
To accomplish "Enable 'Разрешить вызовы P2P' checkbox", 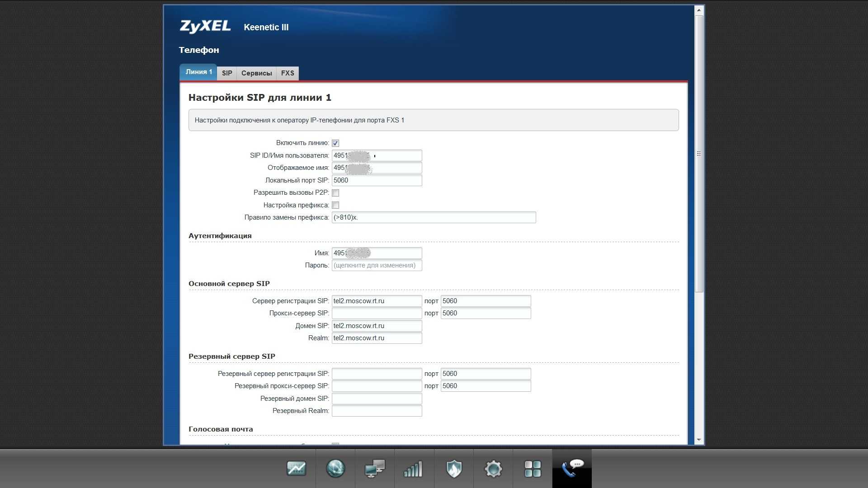I will (335, 193).
